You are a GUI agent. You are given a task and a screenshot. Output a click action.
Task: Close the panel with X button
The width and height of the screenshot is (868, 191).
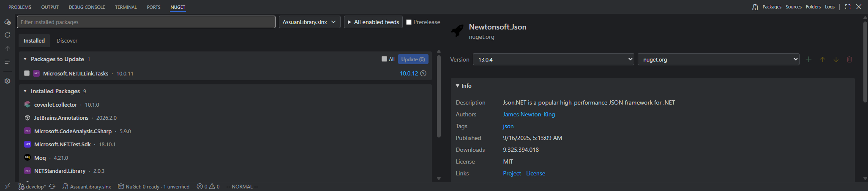859,7
